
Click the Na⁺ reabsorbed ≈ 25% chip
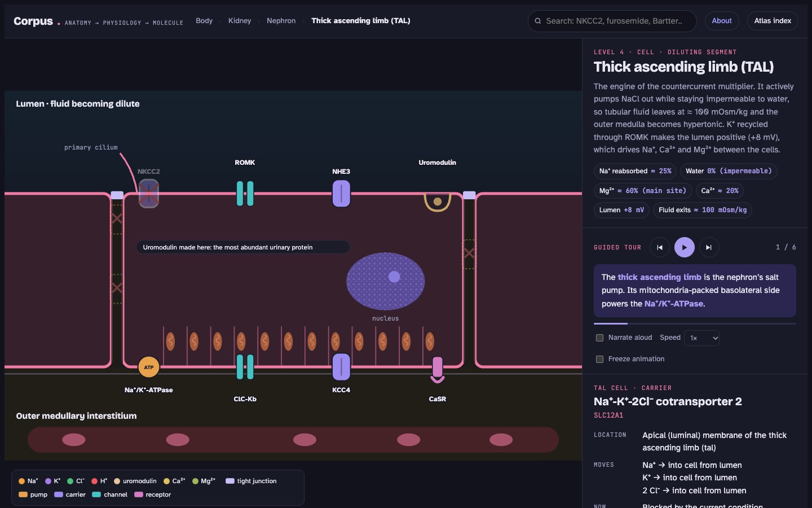[x=635, y=171]
